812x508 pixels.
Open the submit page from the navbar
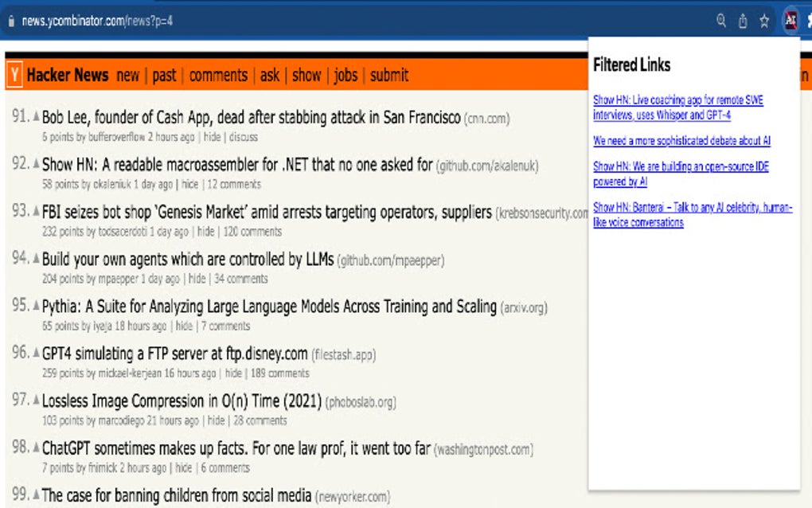click(x=388, y=75)
